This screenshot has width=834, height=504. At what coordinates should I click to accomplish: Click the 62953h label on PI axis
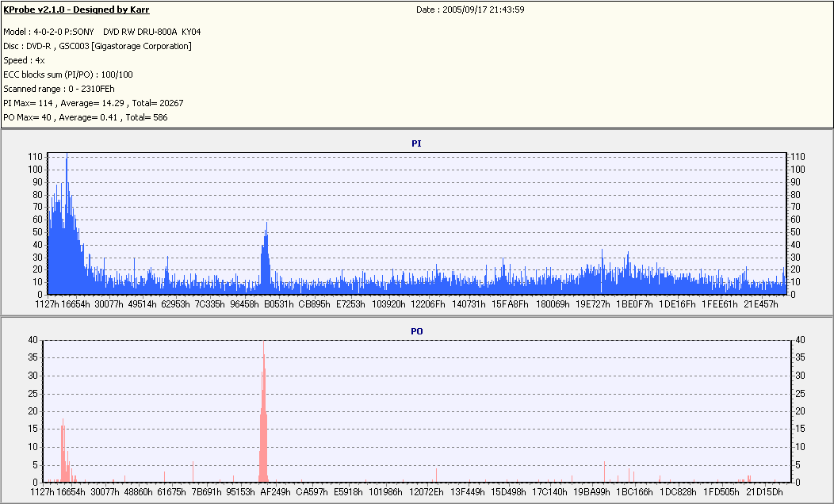pyautogui.click(x=175, y=304)
